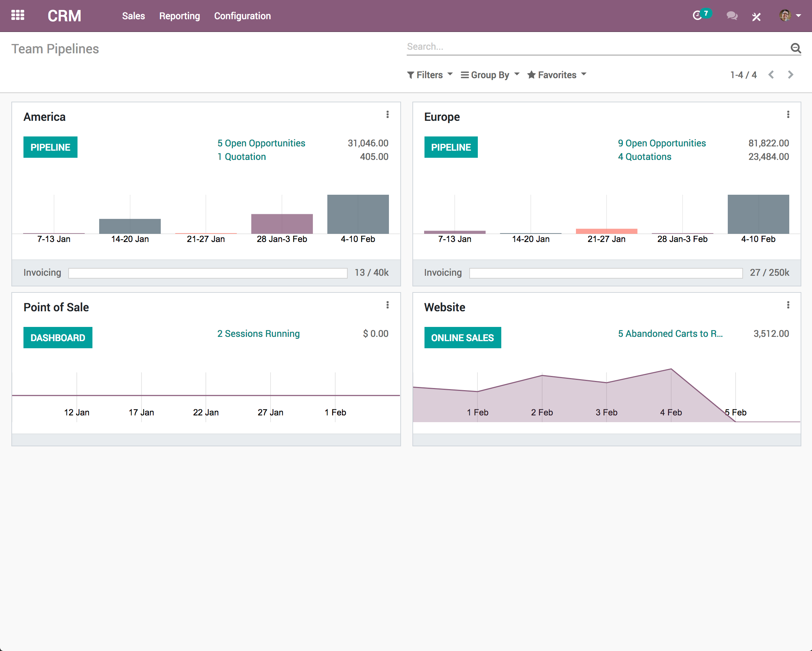This screenshot has height=651, width=812.
Task: Click next page navigation arrow
Action: pos(791,74)
